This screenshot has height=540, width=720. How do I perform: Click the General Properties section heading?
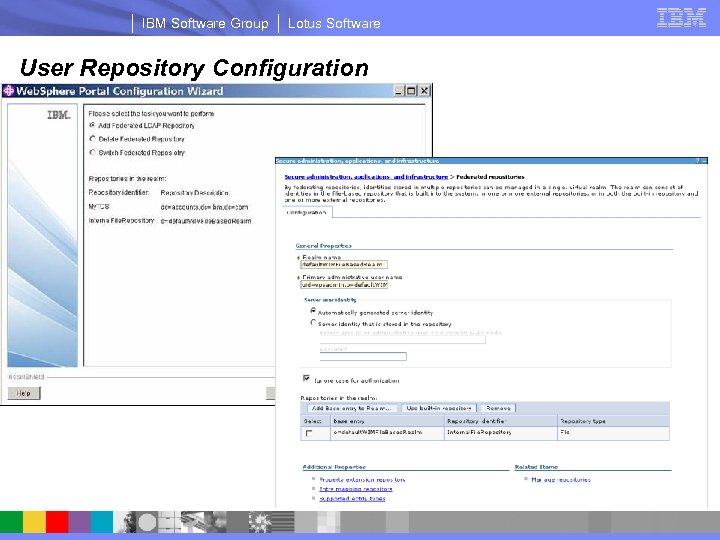pos(324,246)
